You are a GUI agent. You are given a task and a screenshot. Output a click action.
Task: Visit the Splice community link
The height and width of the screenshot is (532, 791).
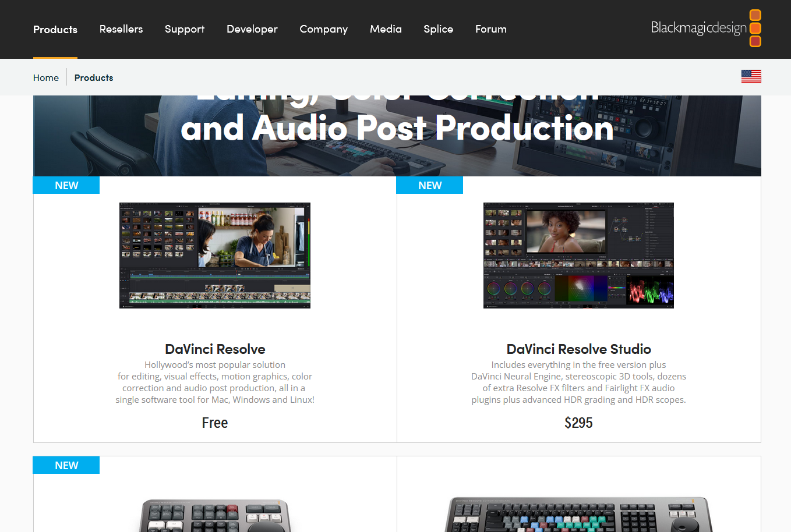click(x=439, y=29)
